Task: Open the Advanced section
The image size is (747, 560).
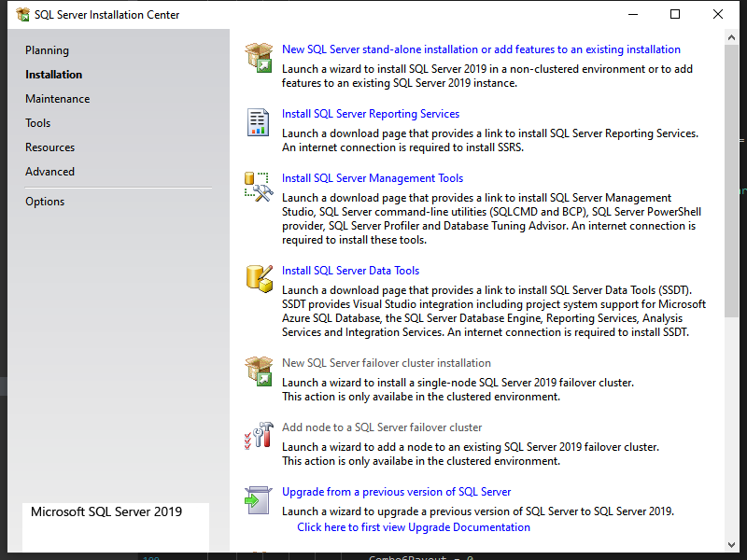Action: tap(49, 172)
